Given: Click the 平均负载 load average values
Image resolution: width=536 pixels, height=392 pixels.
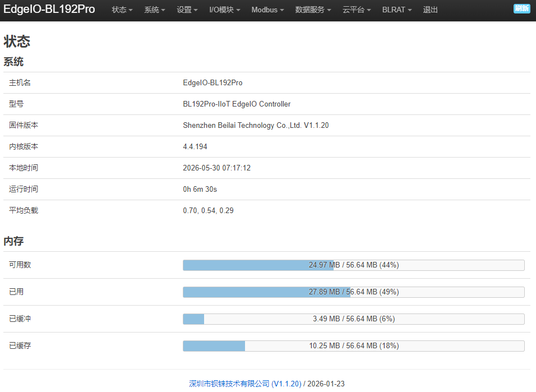Looking at the screenshot, I should tap(208, 211).
